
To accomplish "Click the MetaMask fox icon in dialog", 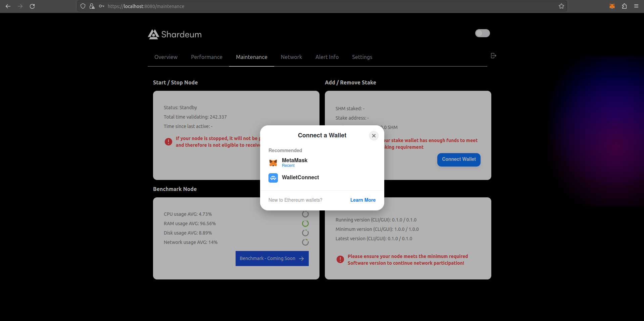I will click(273, 163).
